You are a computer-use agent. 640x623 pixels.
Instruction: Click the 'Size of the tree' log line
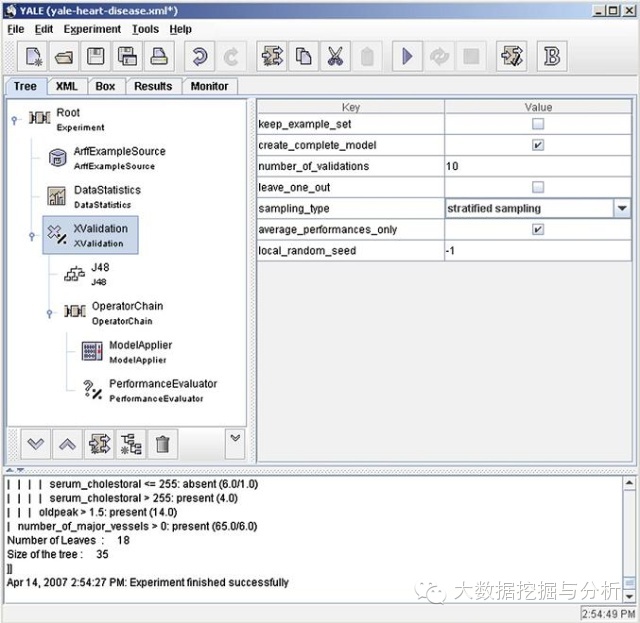click(x=58, y=554)
